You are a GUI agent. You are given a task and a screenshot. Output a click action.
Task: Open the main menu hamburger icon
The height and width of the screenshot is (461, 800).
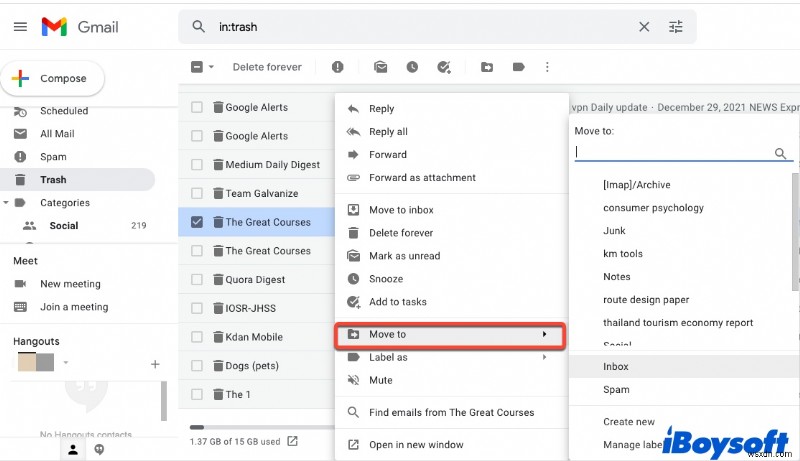coord(20,27)
